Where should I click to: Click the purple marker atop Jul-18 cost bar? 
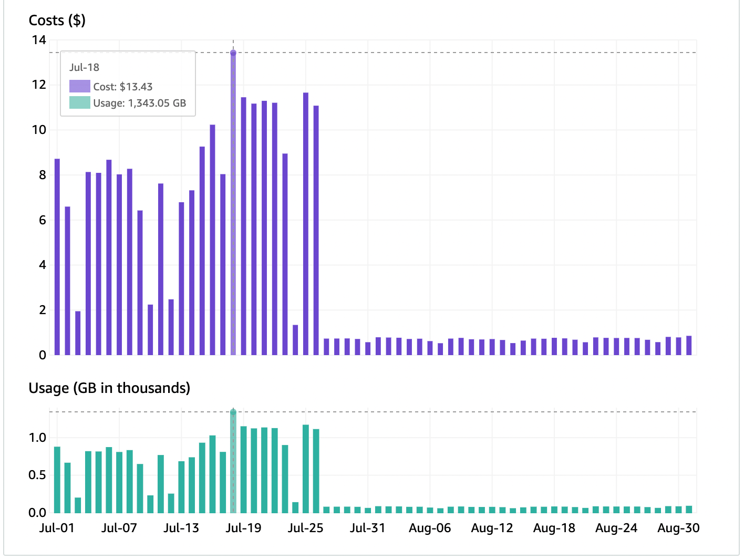click(233, 53)
